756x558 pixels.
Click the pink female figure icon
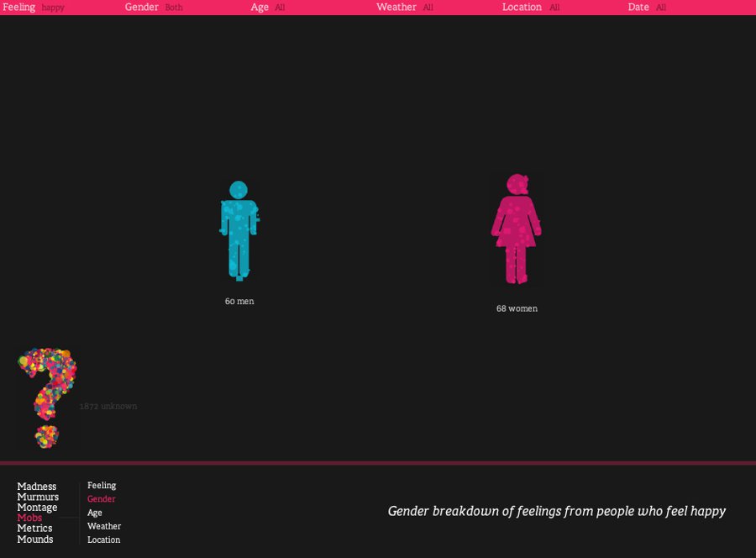(516, 229)
